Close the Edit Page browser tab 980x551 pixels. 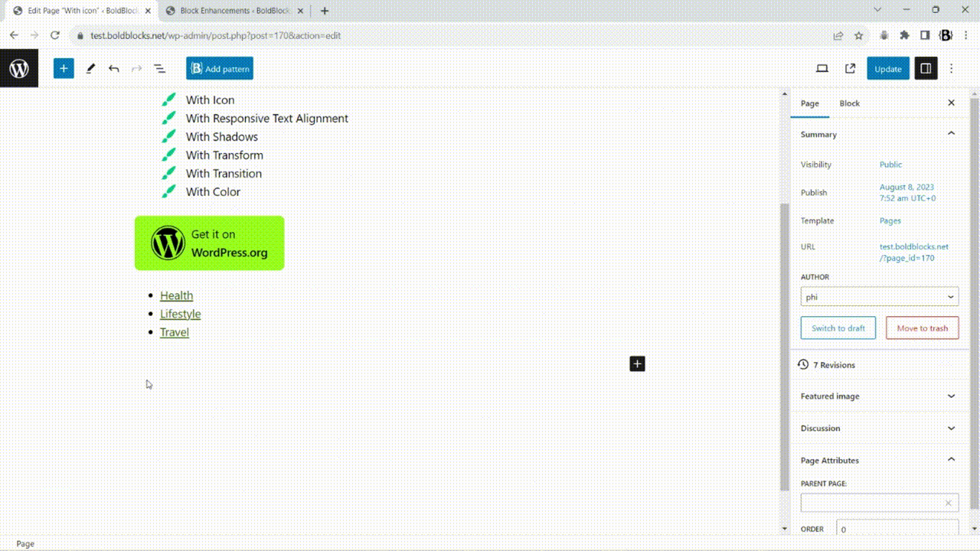pyautogui.click(x=148, y=11)
